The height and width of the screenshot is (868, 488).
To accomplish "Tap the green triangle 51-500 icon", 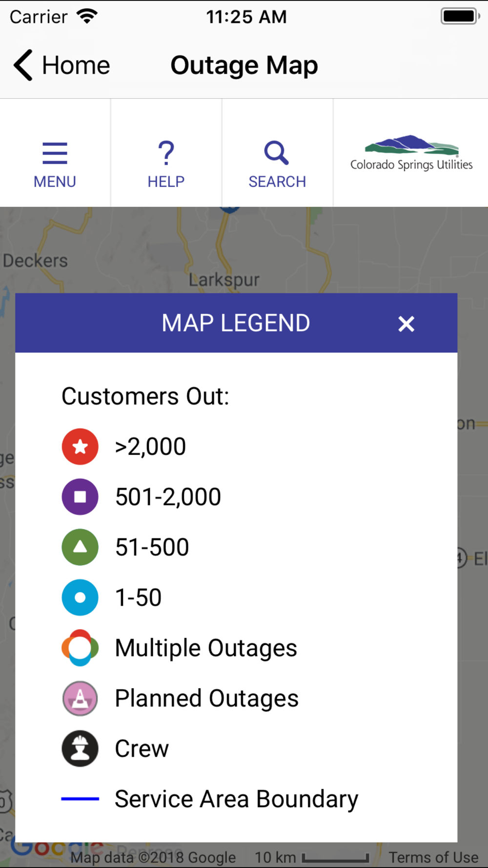I will pos(80,547).
